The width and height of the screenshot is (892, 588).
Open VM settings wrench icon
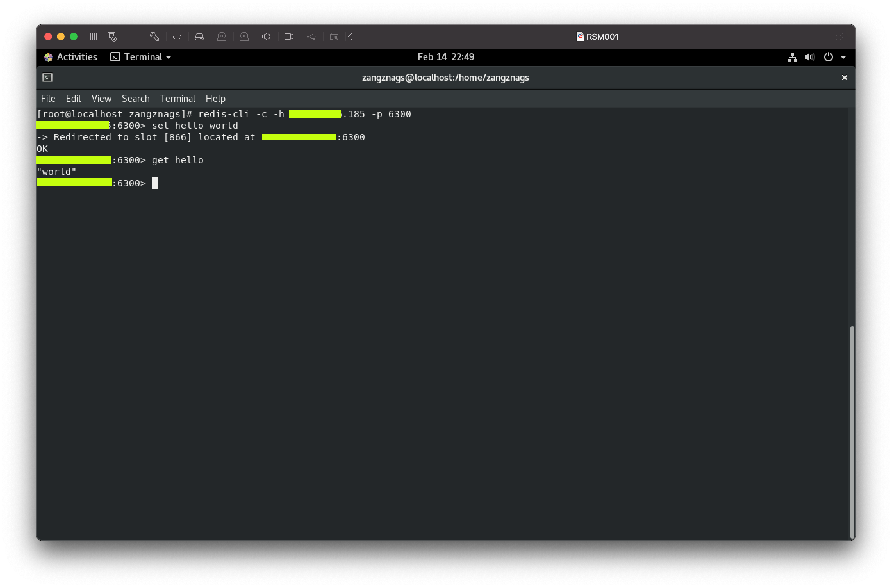click(x=154, y=37)
